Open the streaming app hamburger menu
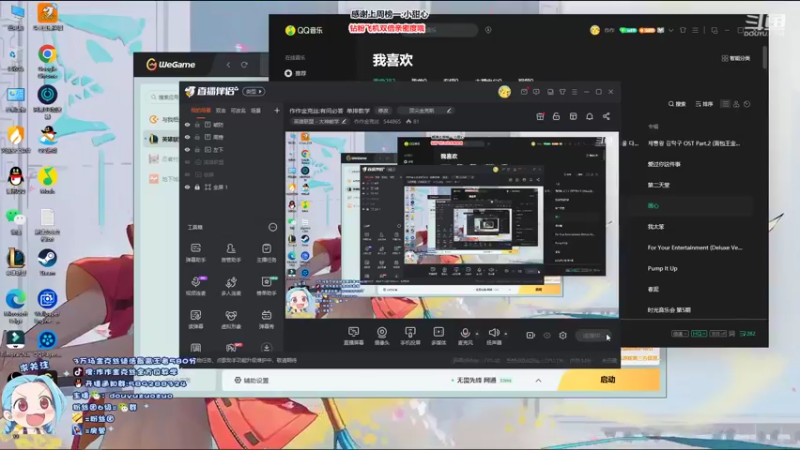Screen dimensions: 800x450 coord(574,92)
